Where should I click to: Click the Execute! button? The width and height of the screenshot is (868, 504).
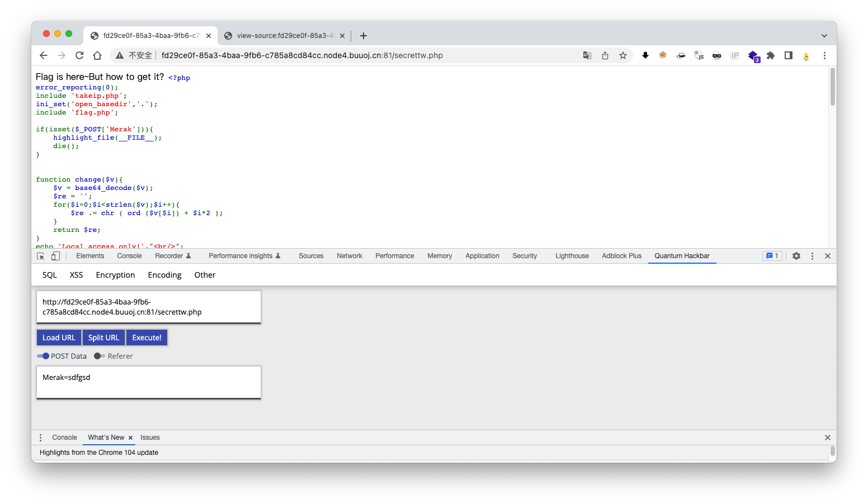147,337
